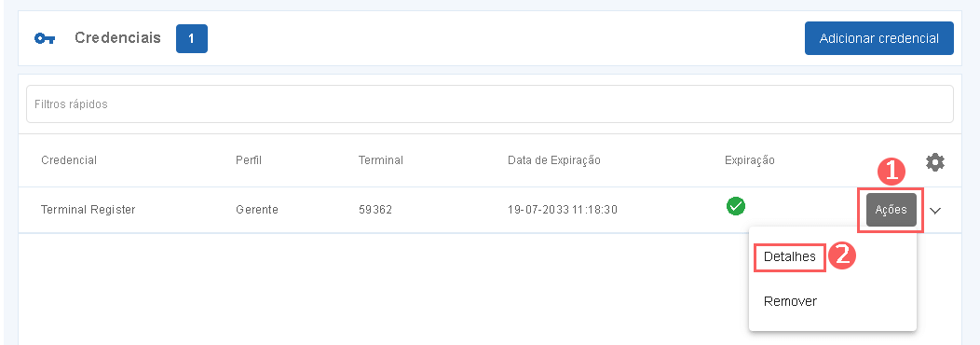The image size is (980, 345).
Task: Click the key icon beside Credenciais
Action: [x=45, y=39]
